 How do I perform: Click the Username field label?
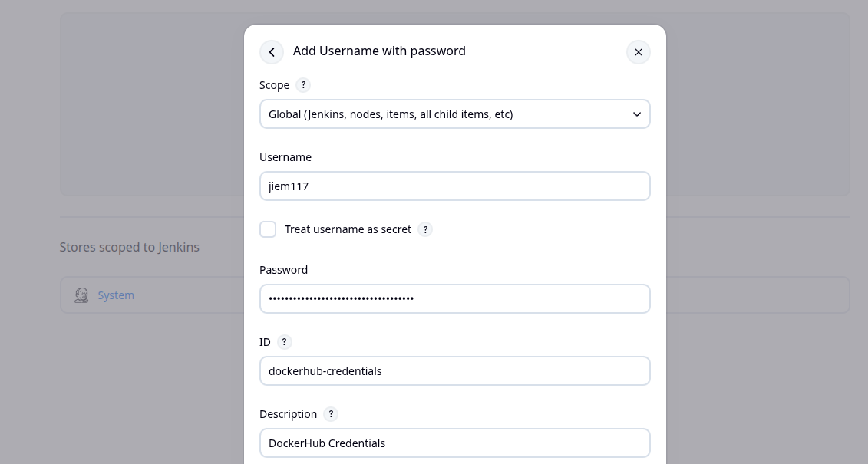tap(285, 157)
